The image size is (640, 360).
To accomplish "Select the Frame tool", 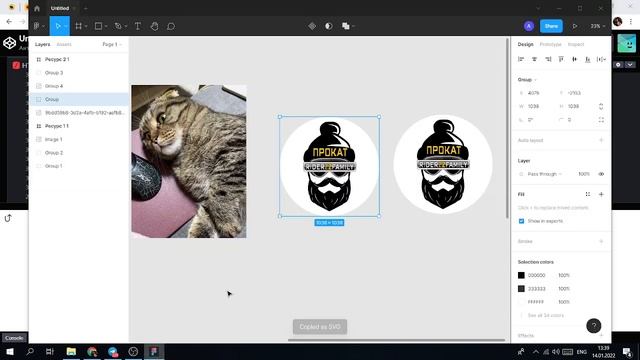I will click(78, 26).
